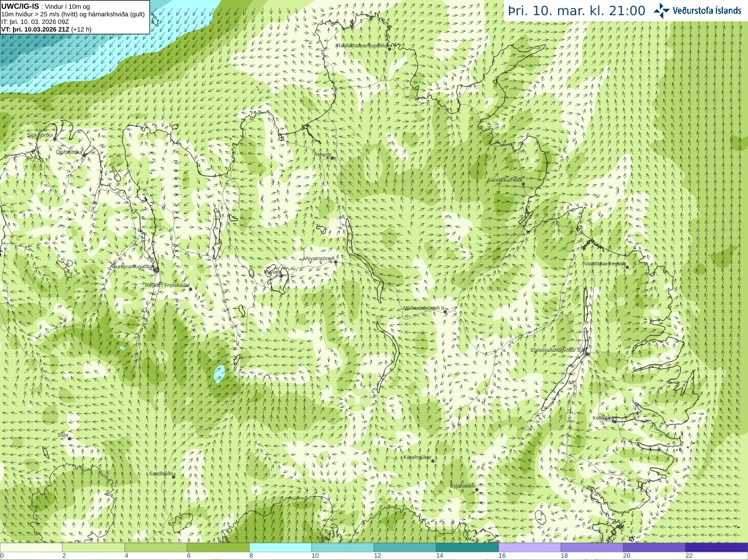Click the 16–18 m/s light purple legend swatch
Image resolution: width=748 pixels, height=560 pixels.
[529, 548]
